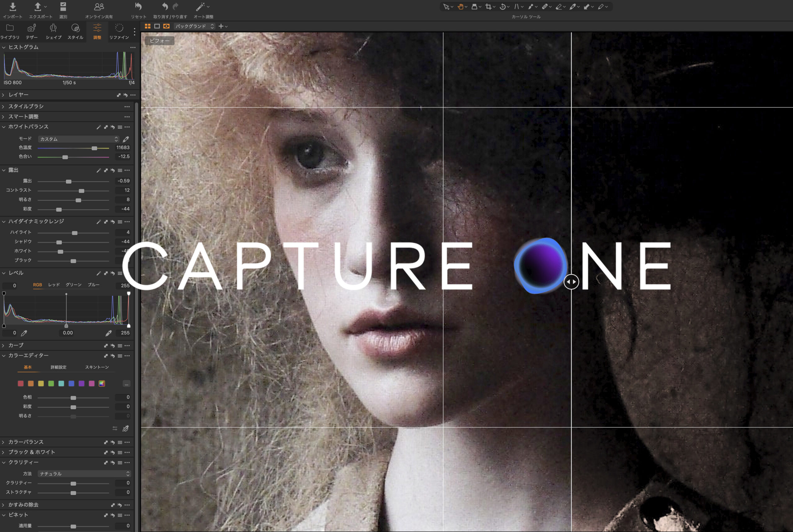Select the Draw Mask brush tool
The height and width of the screenshot is (532, 793).
(x=531, y=7)
